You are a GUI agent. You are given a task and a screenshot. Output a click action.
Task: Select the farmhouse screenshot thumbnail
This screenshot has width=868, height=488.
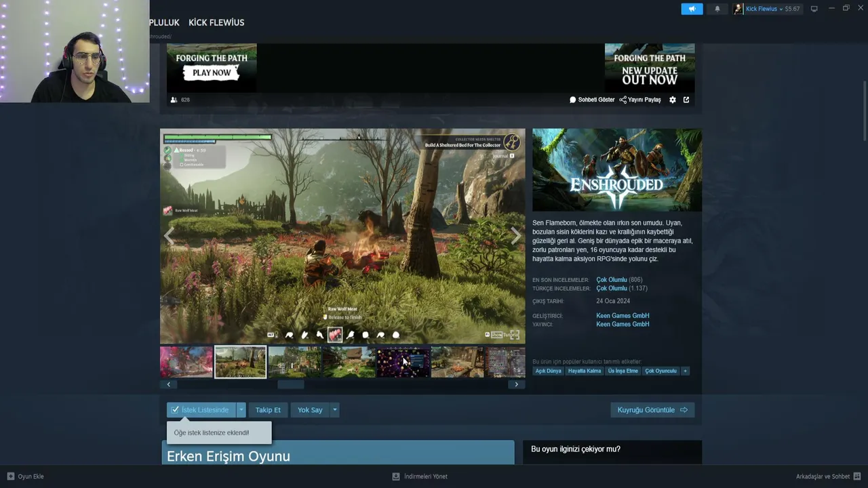[x=349, y=362]
